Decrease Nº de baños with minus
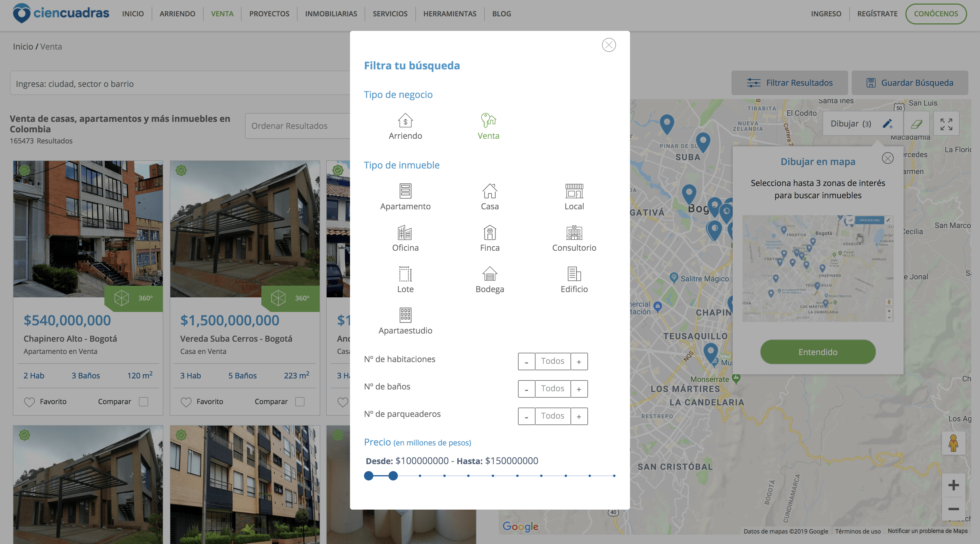 click(526, 389)
